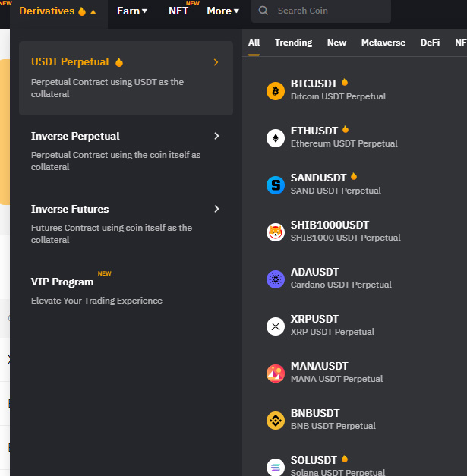Open the Earn dropdown menu
This screenshot has width=467, height=476.
[132, 11]
